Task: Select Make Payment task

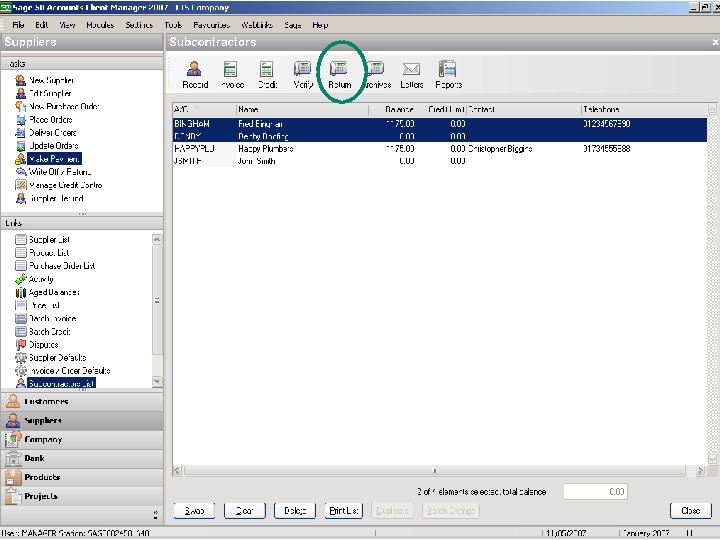Action: coord(48,159)
